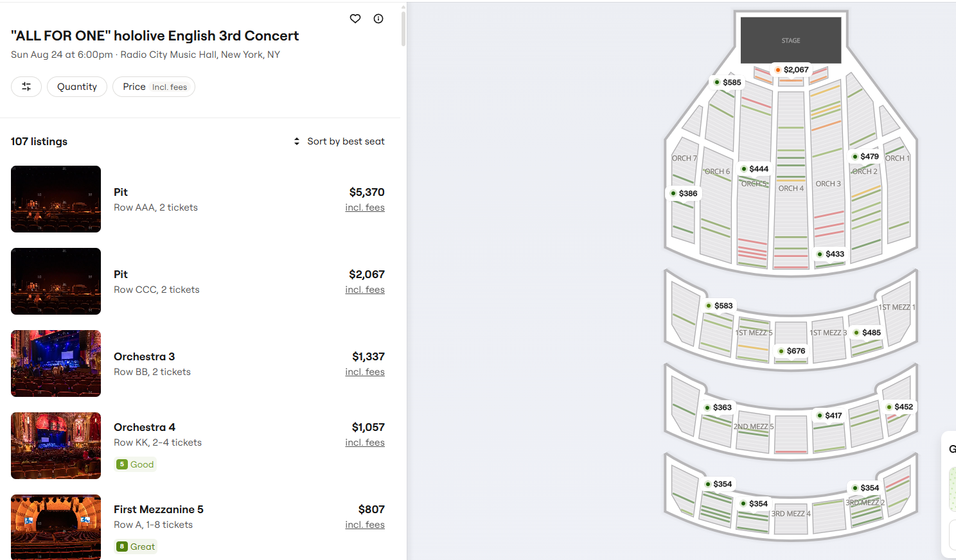Open Pit Row AAA listing thumbnail
956x560 pixels.
pos(56,199)
